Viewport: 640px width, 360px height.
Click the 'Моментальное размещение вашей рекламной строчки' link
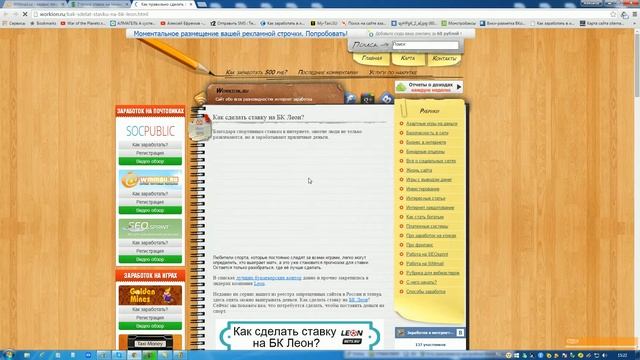point(240,34)
